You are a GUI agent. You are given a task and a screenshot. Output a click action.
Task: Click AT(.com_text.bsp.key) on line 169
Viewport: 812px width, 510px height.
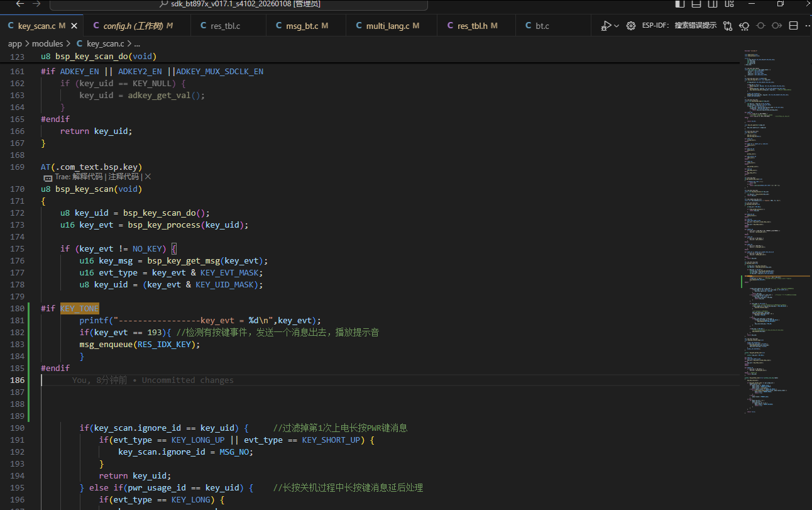[92, 167]
